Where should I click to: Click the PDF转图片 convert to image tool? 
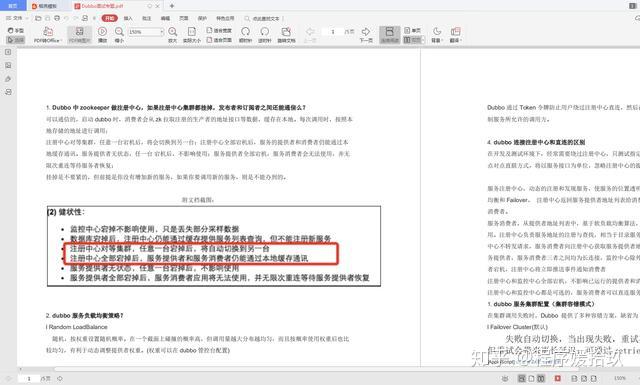[x=80, y=35]
